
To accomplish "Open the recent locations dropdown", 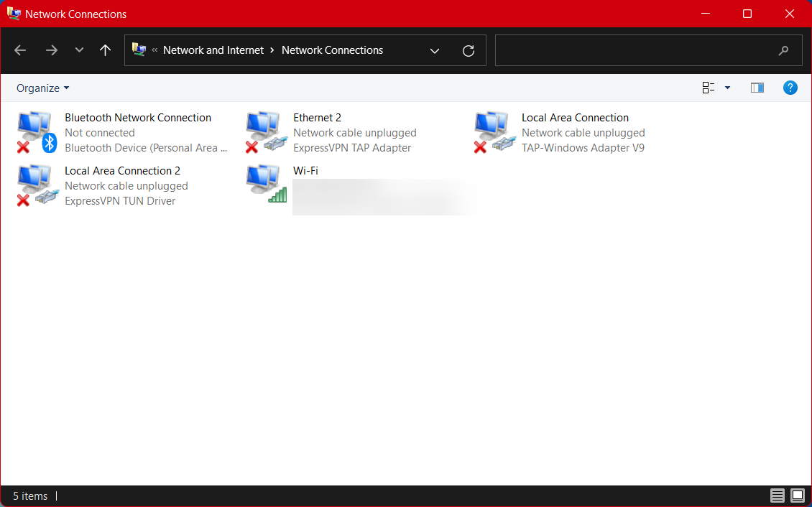I will pyautogui.click(x=79, y=50).
